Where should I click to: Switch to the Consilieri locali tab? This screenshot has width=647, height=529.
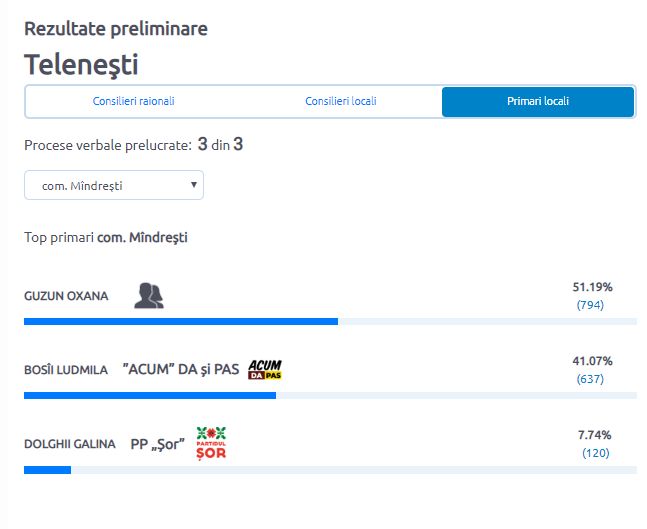pyautogui.click(x=340, y=101)
